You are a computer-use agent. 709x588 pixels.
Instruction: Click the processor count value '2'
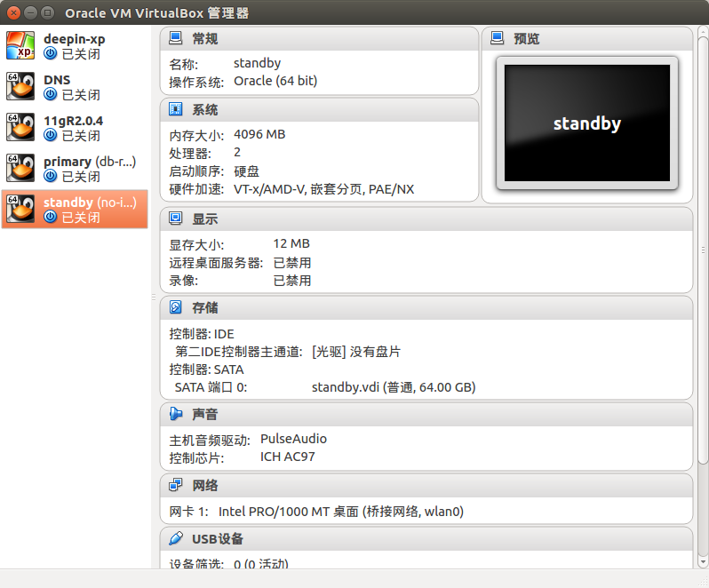(237, 152)
